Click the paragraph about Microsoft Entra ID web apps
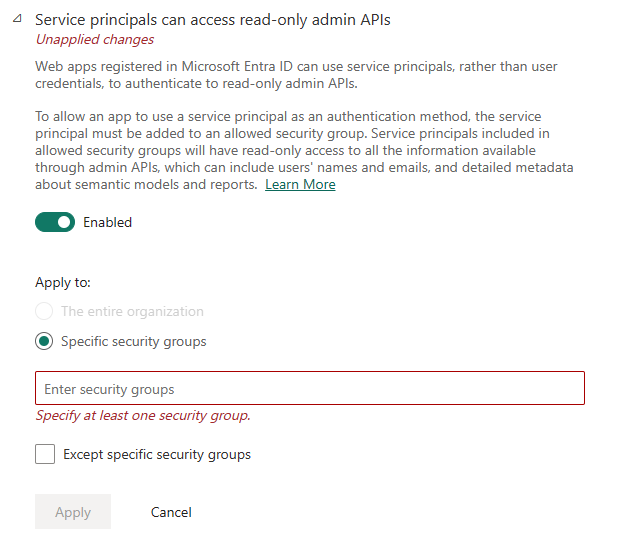 tap(295, 74)
